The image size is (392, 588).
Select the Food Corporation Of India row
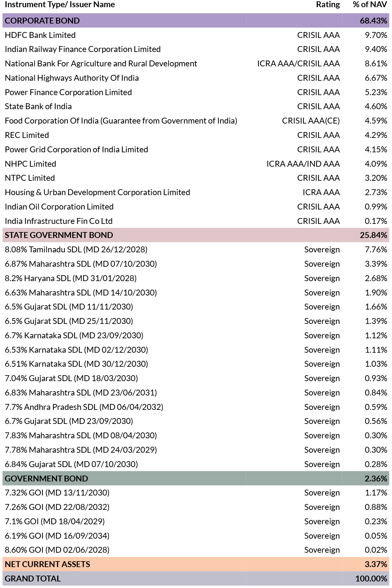121,121
